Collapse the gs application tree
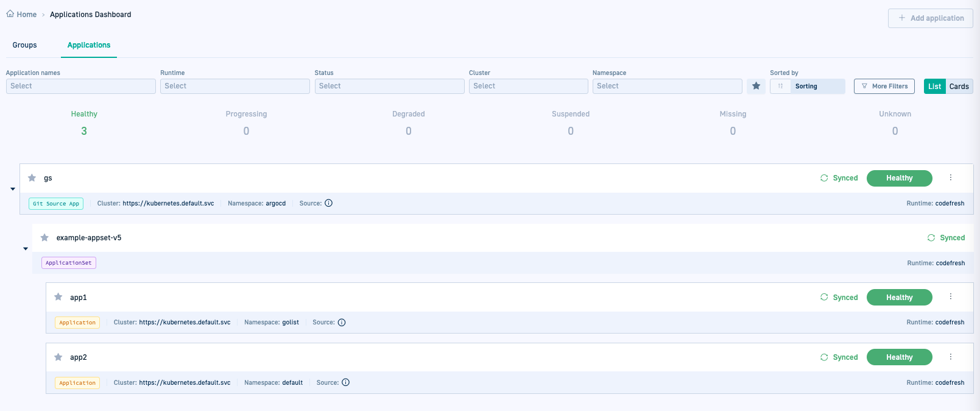The width and height of the screenshot is (980, 411). pos(13,189)
